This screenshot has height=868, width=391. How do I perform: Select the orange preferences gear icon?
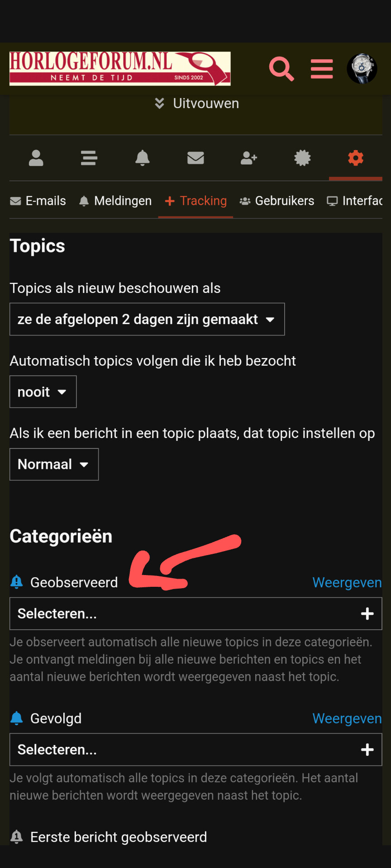356,158
